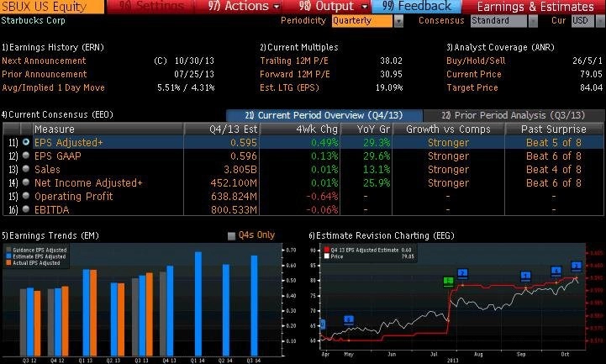The width and height of the screenshot is (606, 364).
Task: Select the EPS GAAP radio button
Action: point(26,156)
